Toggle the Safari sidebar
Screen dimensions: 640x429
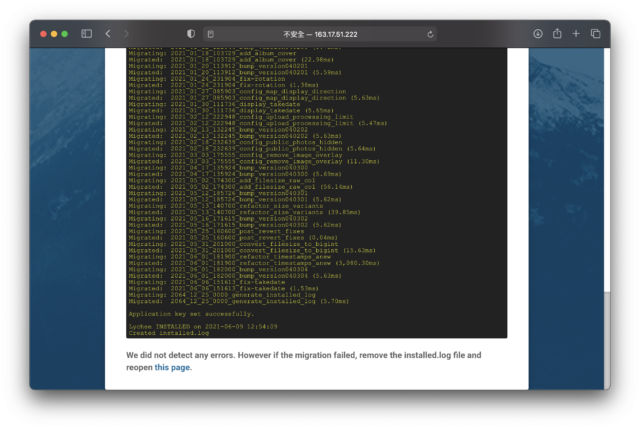click(x=87, y=34)
